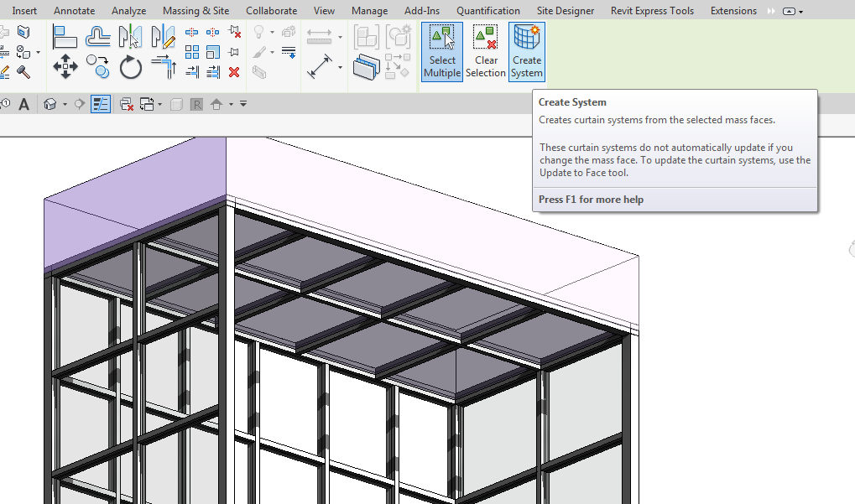Unpin using the pin with X icon
This screenshot has height=504, width=855.
coord(232,32)
